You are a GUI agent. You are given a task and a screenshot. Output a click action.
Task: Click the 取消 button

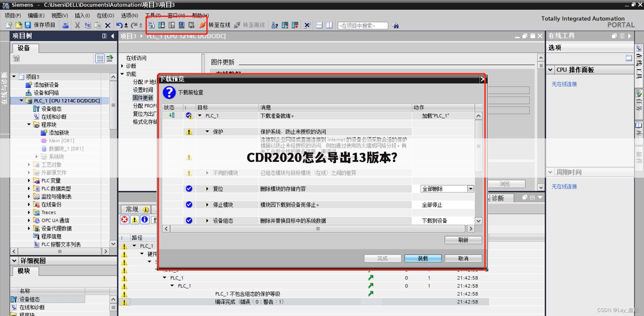click(x=463, y=258)
